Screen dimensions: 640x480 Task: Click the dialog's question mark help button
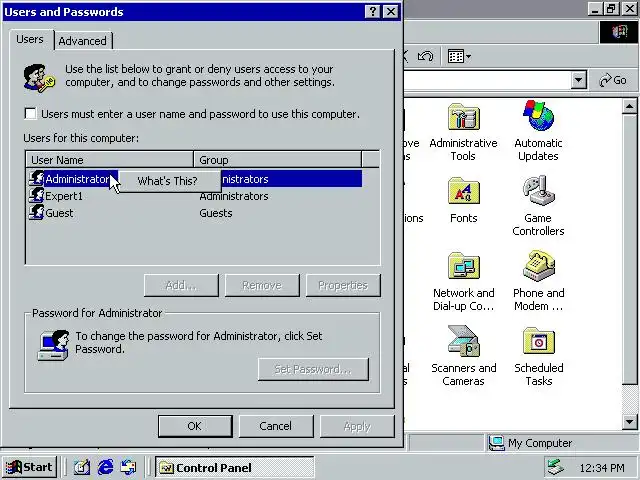[x=373, y=11]
